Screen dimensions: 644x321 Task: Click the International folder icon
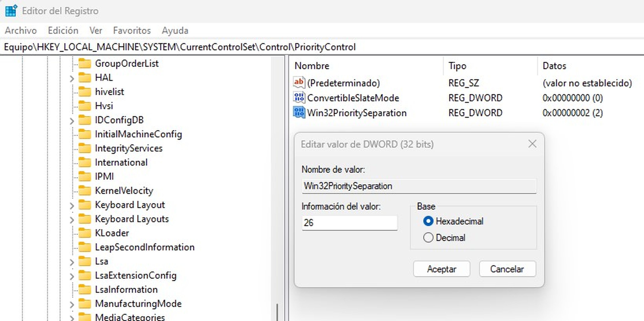pos(85,162)
